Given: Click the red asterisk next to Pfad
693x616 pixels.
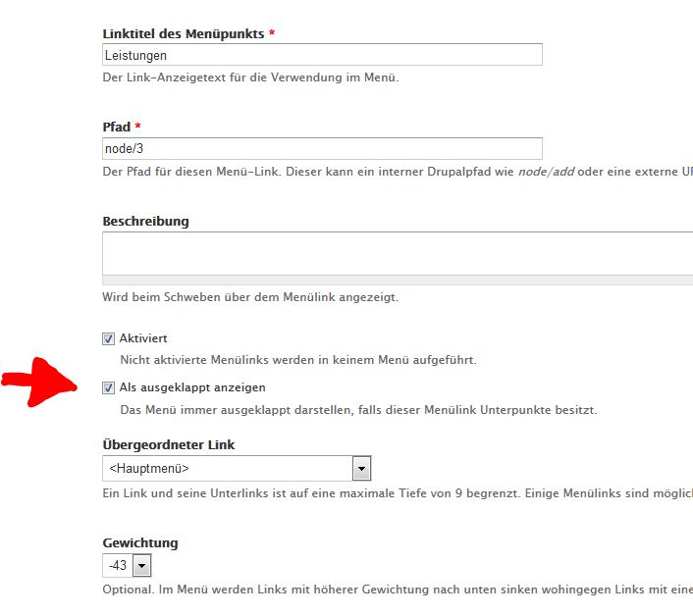Looking at the screenshot, I should 139,128.
